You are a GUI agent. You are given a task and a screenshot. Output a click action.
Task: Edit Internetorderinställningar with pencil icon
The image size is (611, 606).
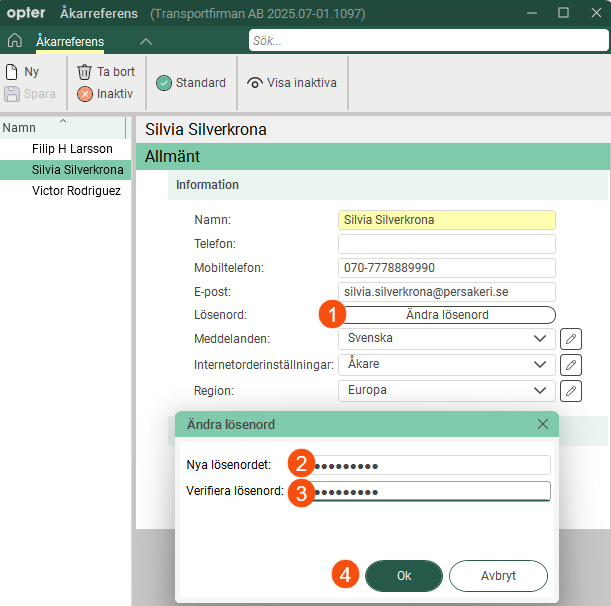tap(570, 365)
